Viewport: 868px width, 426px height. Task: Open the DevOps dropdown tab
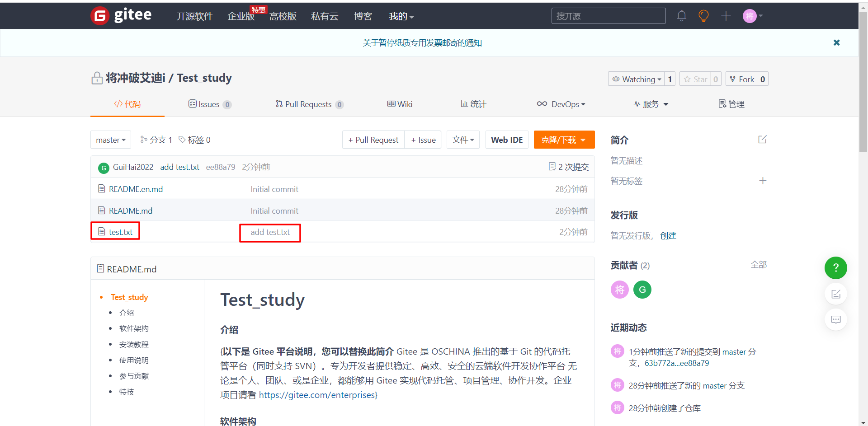point(561,104)
